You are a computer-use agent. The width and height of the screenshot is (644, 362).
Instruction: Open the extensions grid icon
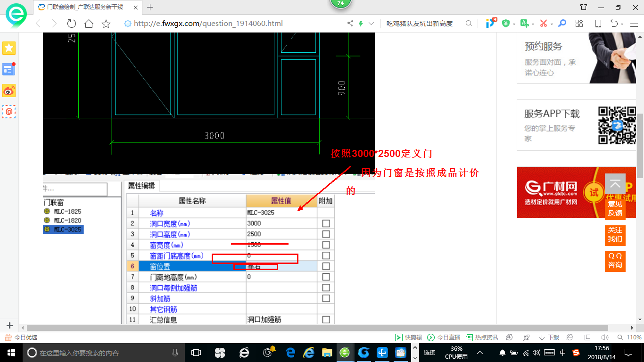coord(579,23)
